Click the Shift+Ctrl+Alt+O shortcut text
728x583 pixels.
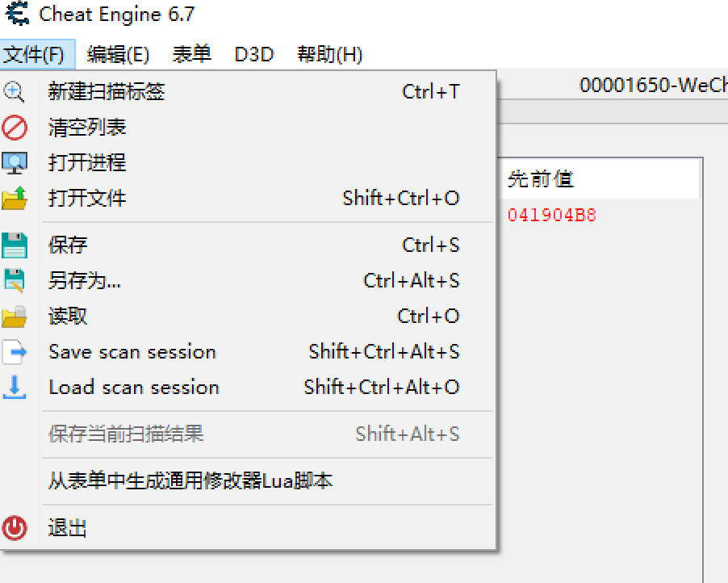pos(382,387)
